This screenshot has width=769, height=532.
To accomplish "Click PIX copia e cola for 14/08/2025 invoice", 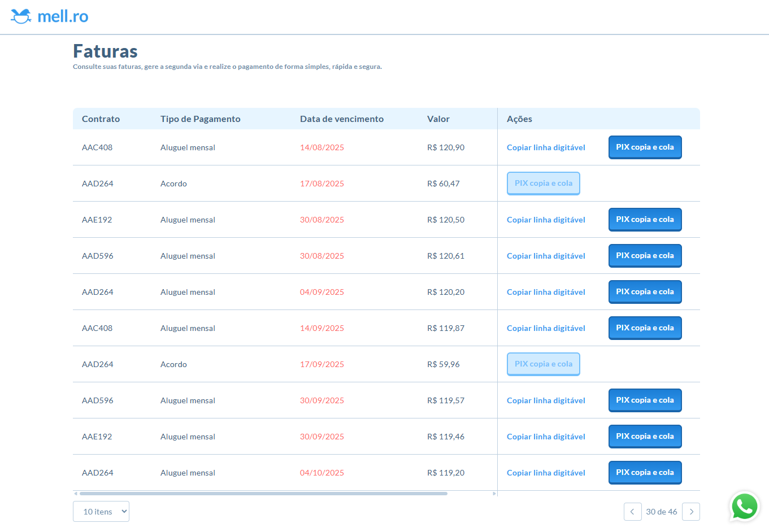I will [x=645, y=147].
